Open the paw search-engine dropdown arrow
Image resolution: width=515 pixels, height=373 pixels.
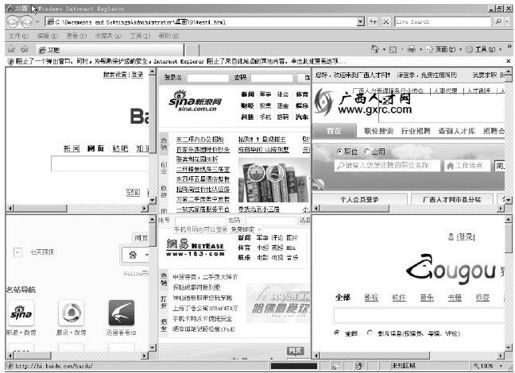146,255
